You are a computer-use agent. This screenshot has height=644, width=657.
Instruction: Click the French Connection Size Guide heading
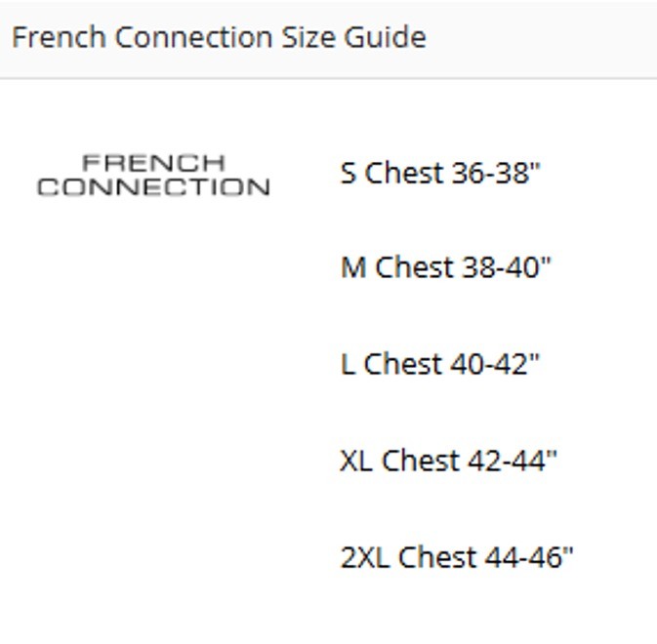219,38
